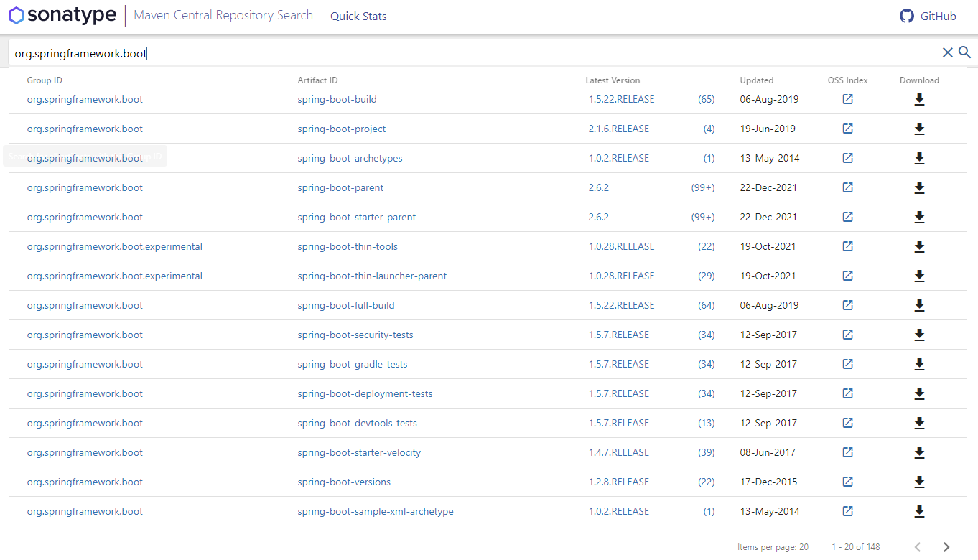Open OSS Index for spring-boot-deployment-tests
Viewport: 978px width, 560px height.
click(847, 393)
